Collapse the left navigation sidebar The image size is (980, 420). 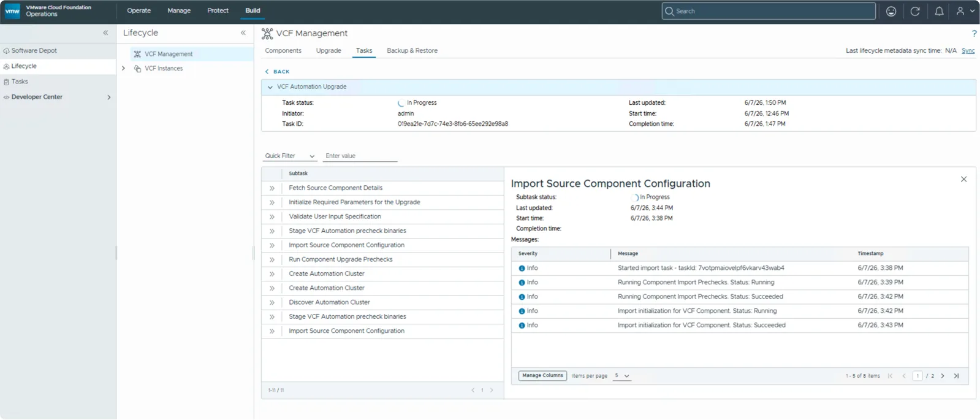(x=105, y=33)
